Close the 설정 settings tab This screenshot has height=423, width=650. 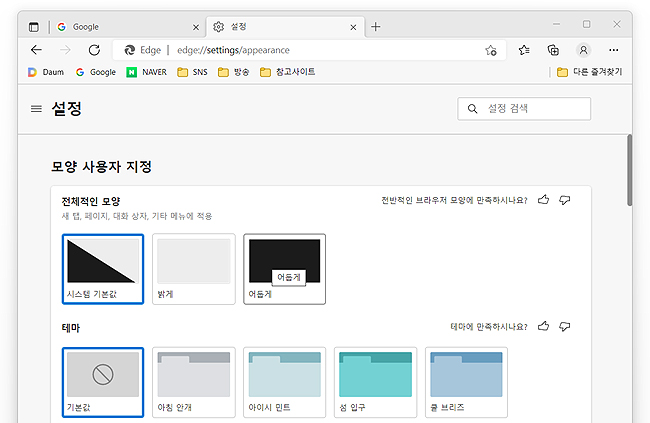click(x=353, y=27)
